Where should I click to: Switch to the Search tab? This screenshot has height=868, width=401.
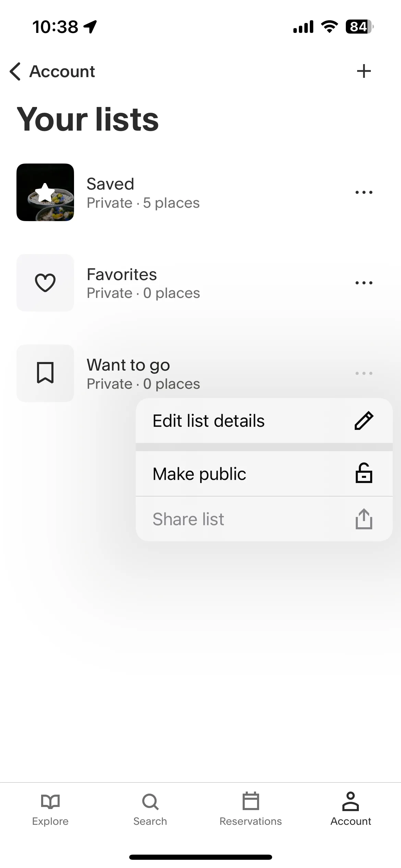click(x=150, y=809)
